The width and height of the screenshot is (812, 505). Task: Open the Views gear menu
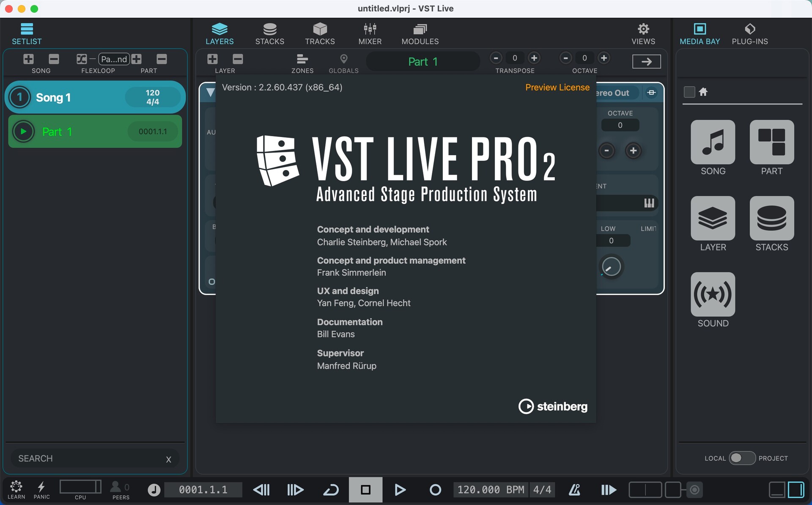[643, 33]
